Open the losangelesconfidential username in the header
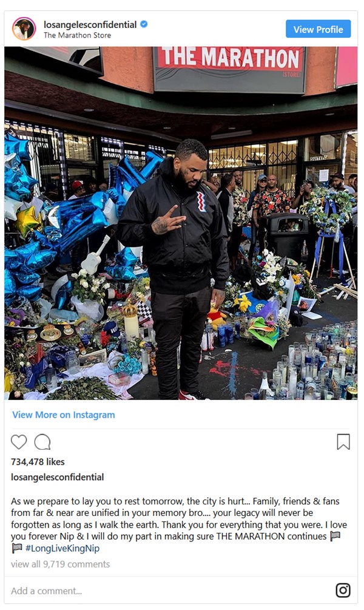 pyautogui.click(x=90, y=24)
